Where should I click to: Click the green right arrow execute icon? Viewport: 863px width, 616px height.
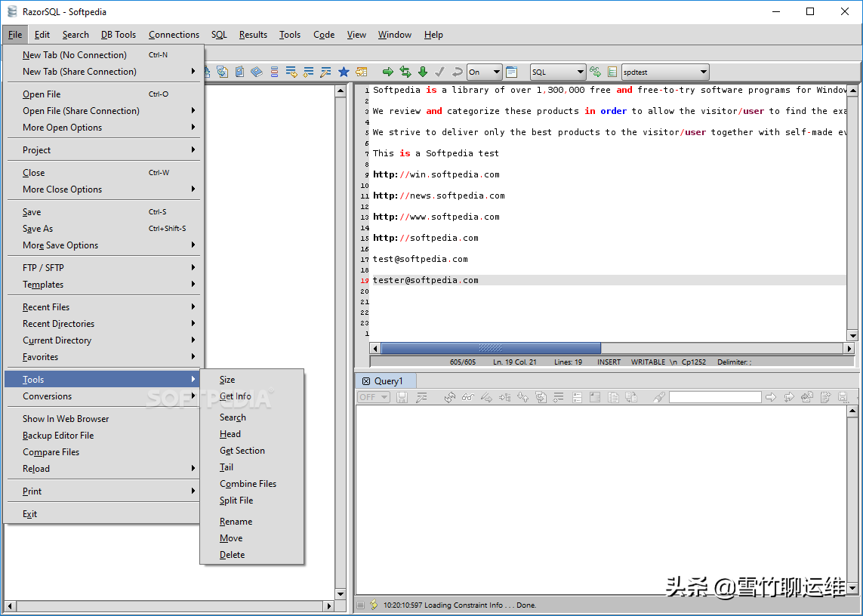[x=388, y=72]
